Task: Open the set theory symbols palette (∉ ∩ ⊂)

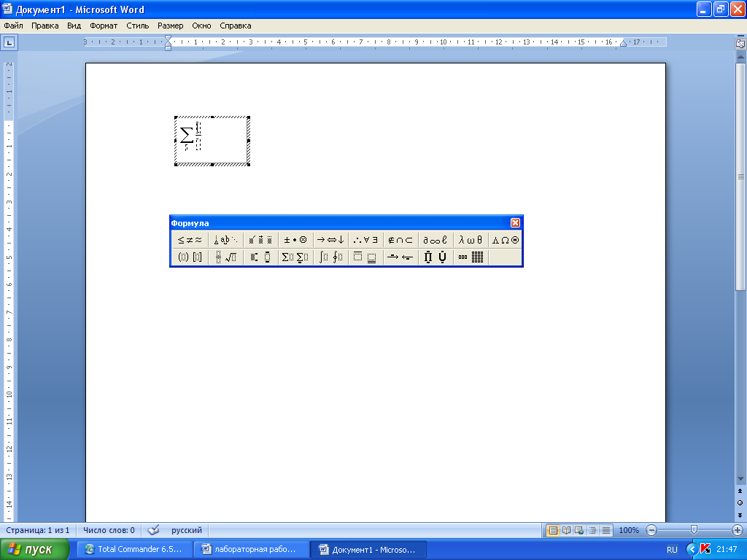Action: pyautogui.click(x=400, y=240)
